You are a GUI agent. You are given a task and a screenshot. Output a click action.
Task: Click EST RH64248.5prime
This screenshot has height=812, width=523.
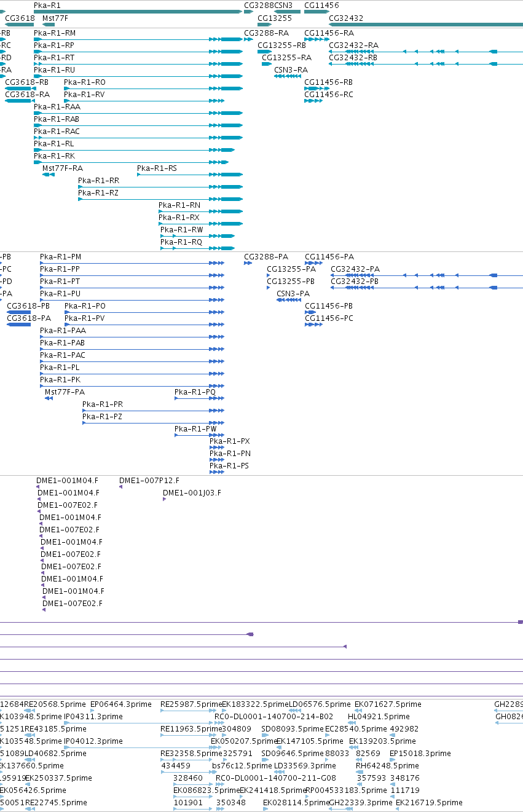click(387, 766)
